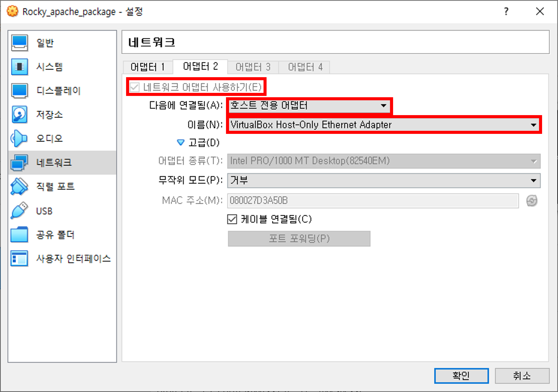Screen dimensions: 558x392
Task: Open the 무작위 모드 dropdown
Action: 383,181
